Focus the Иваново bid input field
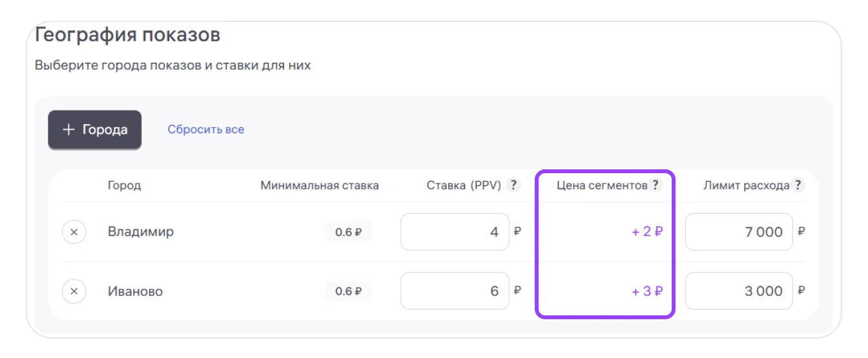 pos(455,291)
